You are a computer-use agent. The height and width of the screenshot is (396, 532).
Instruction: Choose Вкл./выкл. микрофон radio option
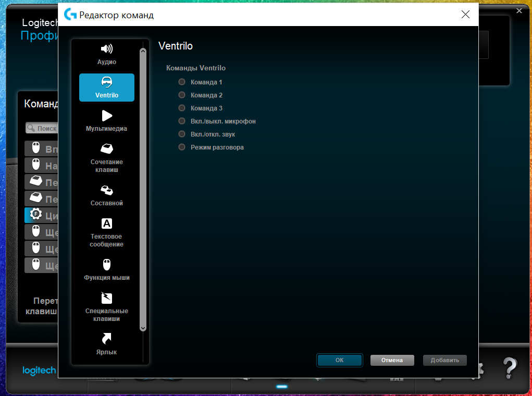182,121
